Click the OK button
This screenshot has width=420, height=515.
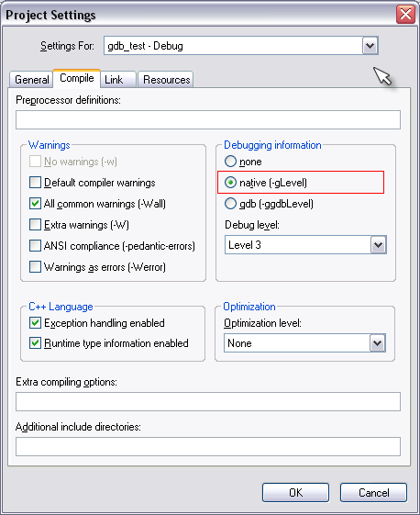pos(295,492)
